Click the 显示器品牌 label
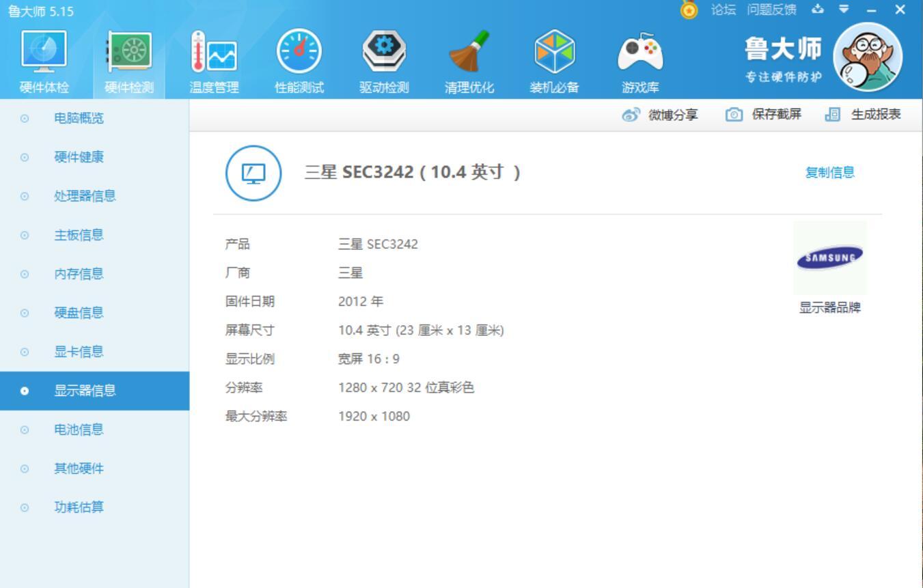This screenshot has height=588, width=923. [x=830, y=308]
